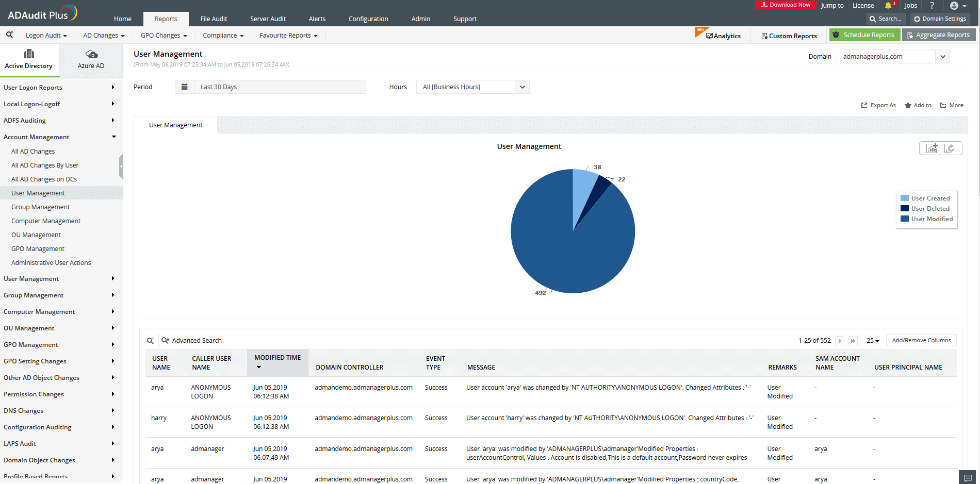
Task: Open AD Changes dropdown menu
Action: pyautogui.click(x=104, y=36)
